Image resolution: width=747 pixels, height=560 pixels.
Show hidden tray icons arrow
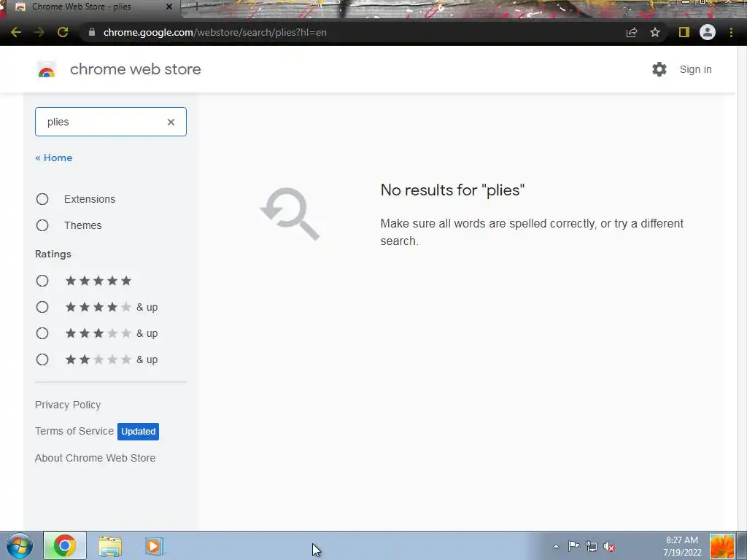[556, 546]
